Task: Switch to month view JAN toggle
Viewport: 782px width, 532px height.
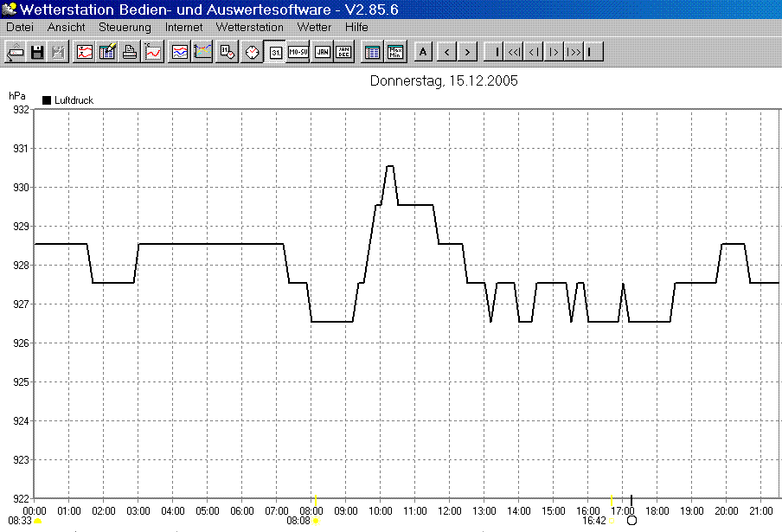Action: tap(322, 52)
